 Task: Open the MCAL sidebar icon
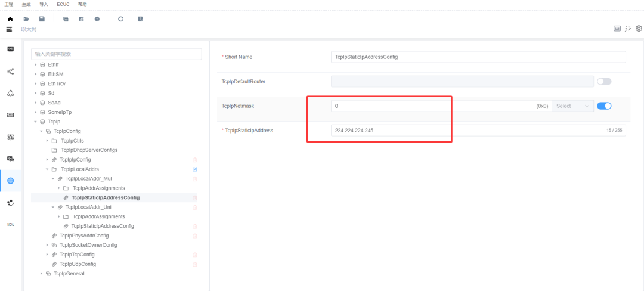click(11, 224)
